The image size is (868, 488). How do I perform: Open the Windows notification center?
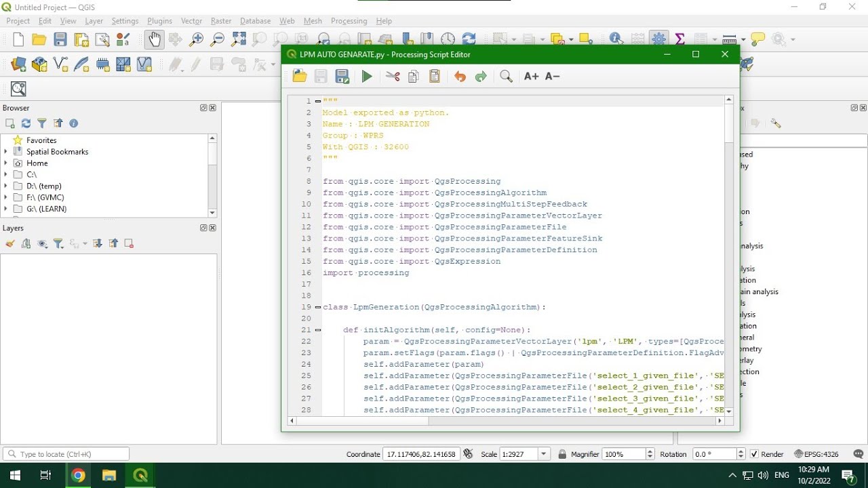click(x=849, y=475)
